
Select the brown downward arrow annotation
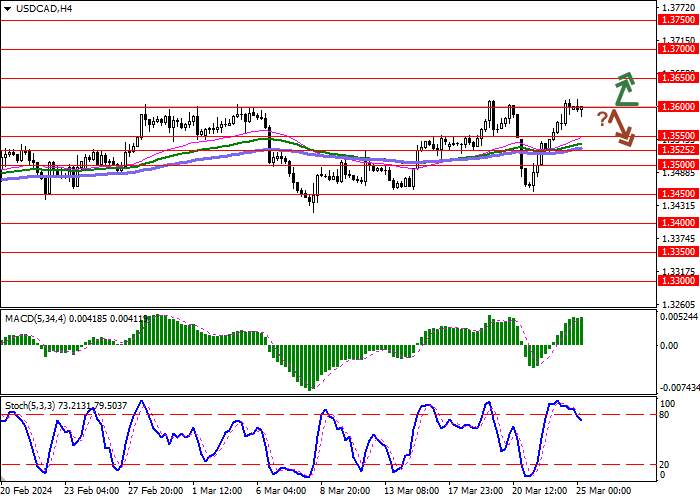(623, 128)
